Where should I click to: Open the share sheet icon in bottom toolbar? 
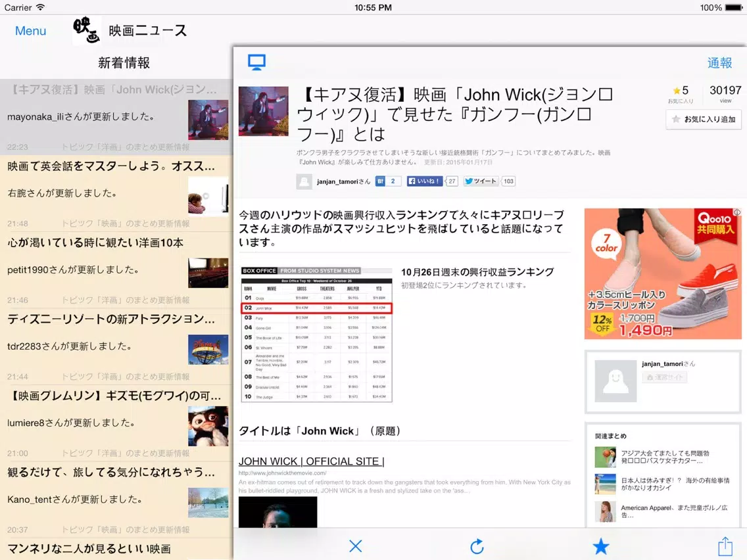point(725,546)
